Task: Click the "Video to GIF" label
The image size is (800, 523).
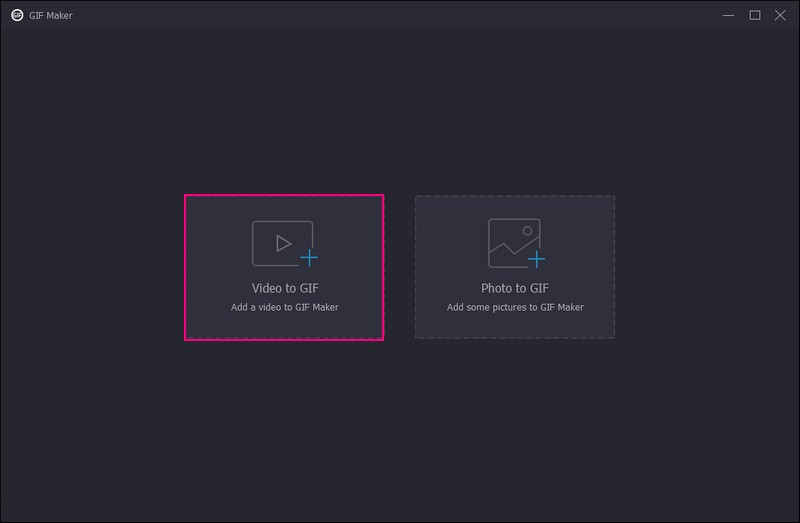Action: click(x=285, y=288)
